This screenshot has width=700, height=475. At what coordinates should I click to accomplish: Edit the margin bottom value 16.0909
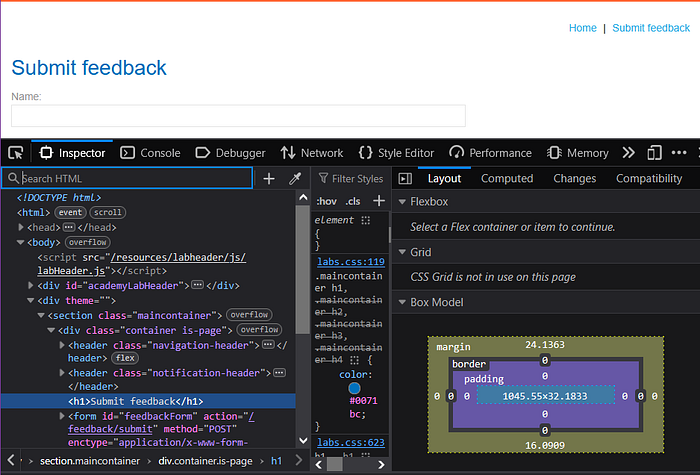(x=545, y=446)
